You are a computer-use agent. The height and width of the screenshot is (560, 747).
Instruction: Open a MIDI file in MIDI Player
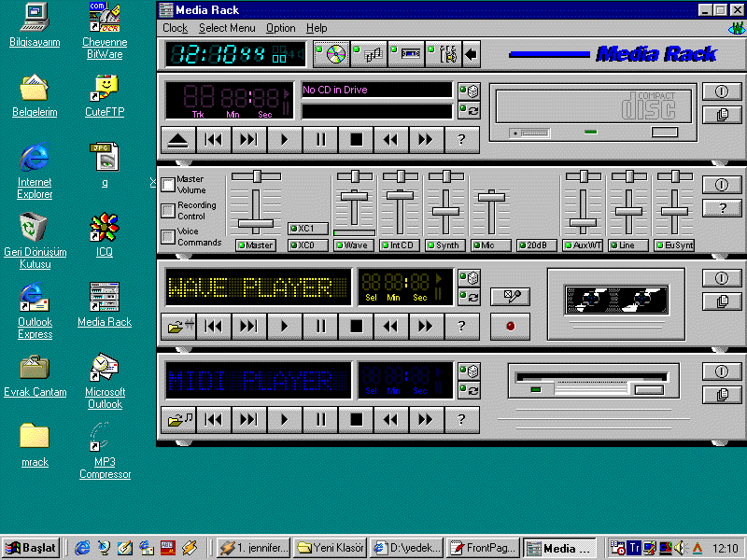[x=176, y=419]
